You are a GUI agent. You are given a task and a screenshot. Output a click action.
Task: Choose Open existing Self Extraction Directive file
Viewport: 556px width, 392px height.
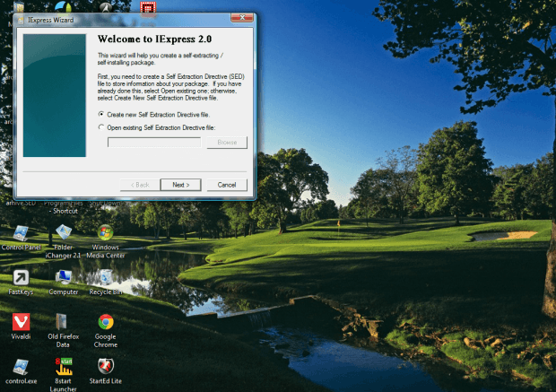101,127
